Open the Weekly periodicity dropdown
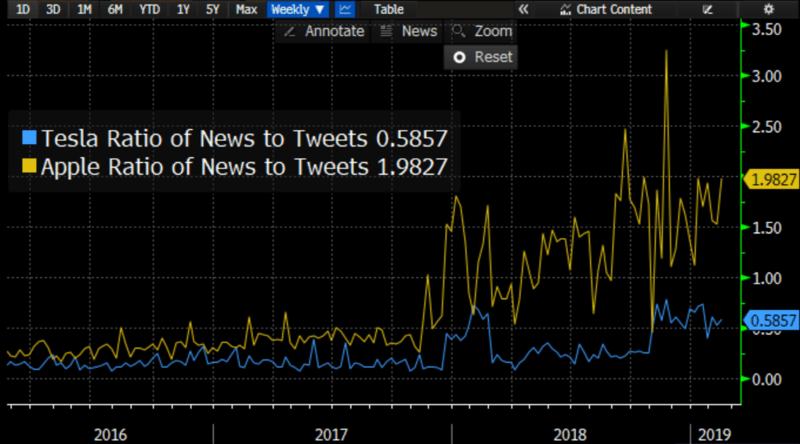Screen dimensions: 800x444 298,9
